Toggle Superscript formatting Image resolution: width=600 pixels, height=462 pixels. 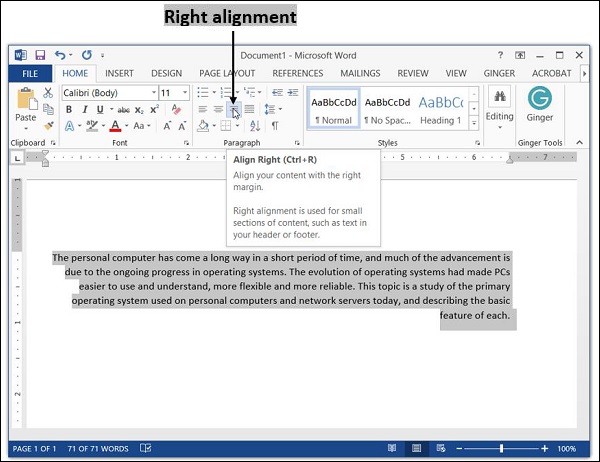point(154,109)
